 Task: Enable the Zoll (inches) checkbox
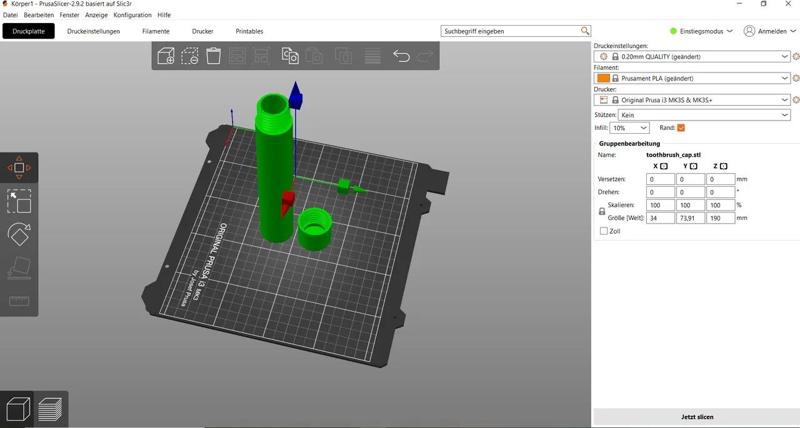[x=603, y=231]
